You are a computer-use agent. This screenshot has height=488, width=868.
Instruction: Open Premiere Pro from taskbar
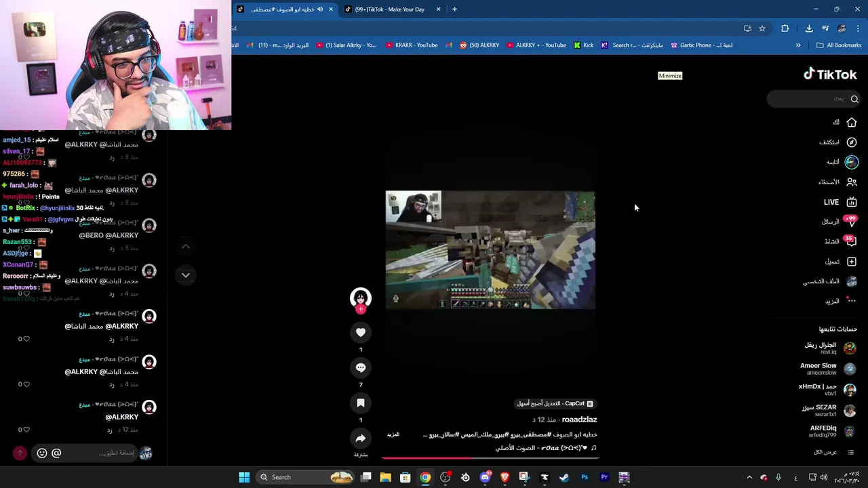[604, 477]
